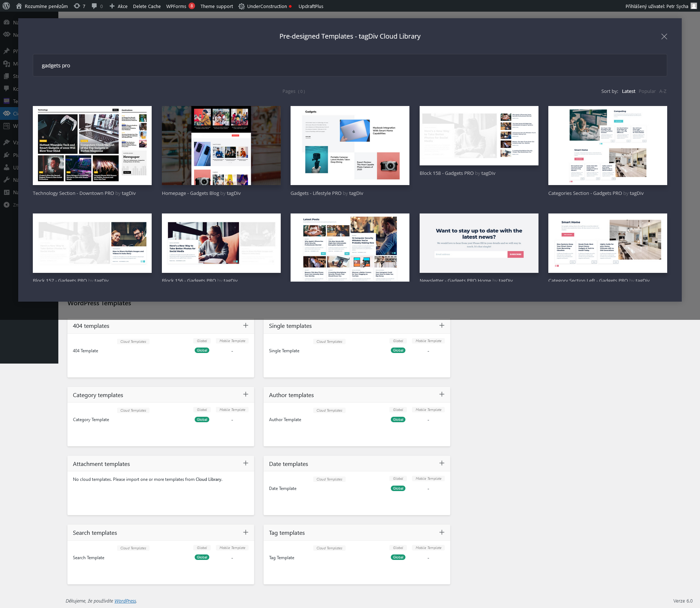
Task: Add a new Category template with plus
Action: click(x=246, y=394)
